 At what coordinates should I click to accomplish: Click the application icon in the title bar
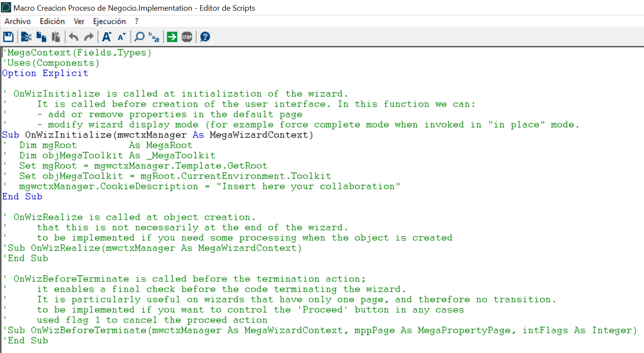[6, 7]
